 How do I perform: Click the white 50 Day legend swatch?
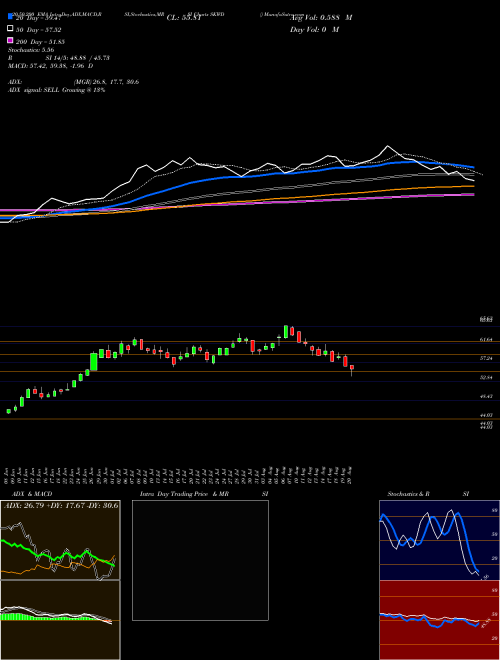click(x=10, y=29)
